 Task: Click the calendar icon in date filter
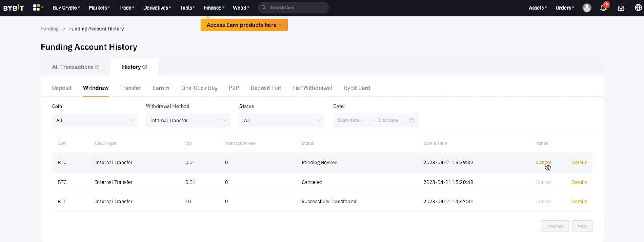click(x=412, y=120)
